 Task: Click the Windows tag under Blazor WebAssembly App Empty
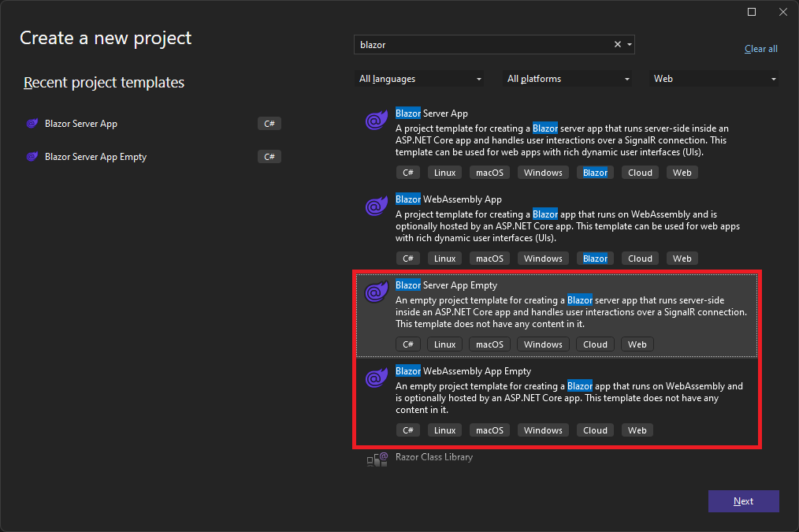543,430
